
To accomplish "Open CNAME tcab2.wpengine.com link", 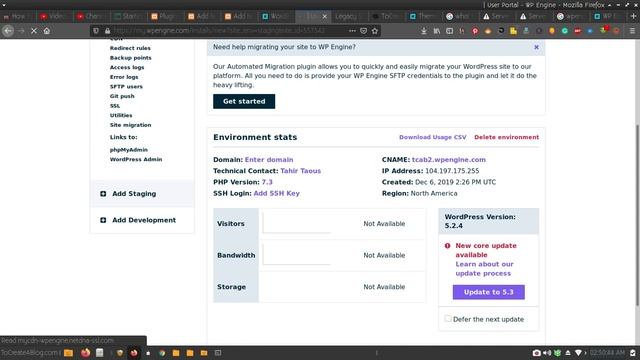I will pos(449,160).
